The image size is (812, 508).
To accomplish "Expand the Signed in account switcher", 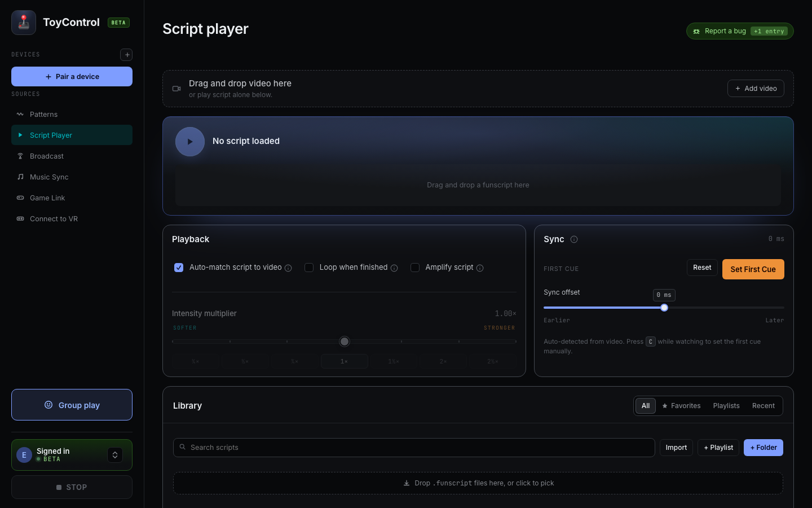I will (x=115, y=455).
